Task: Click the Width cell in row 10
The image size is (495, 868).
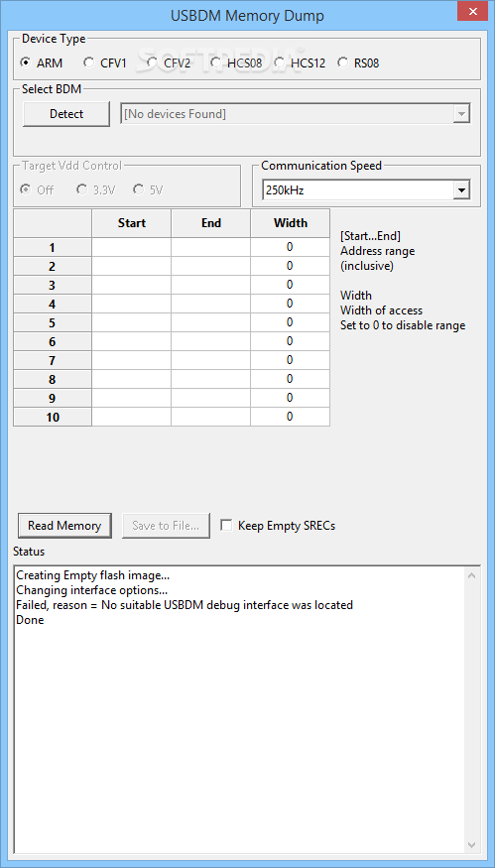Action: click(x=290, y=417)
